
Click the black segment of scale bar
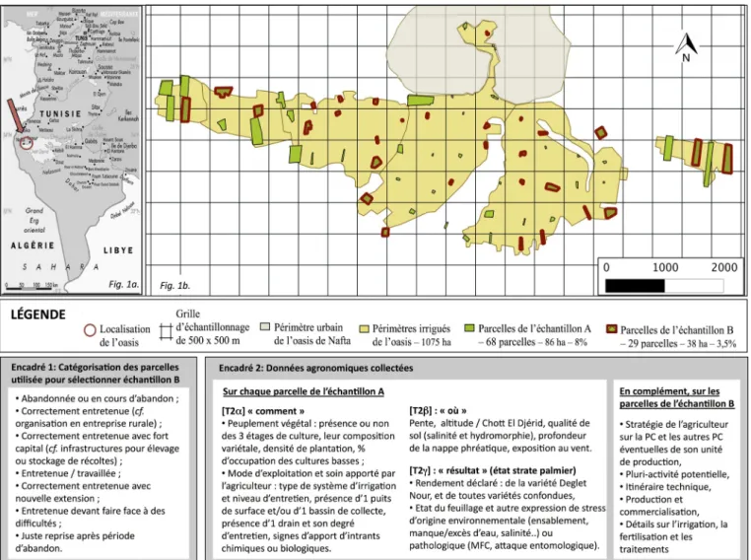pos(635,286)
